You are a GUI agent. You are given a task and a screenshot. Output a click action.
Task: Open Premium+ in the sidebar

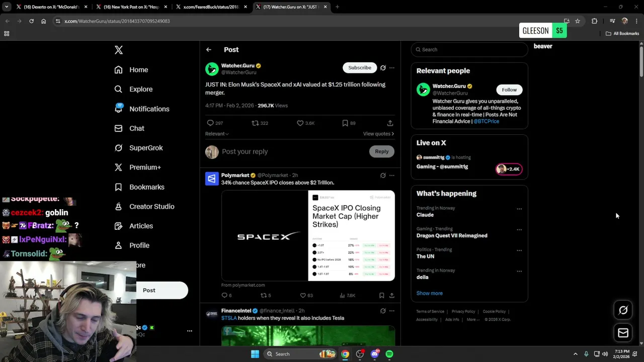(137, 167)
